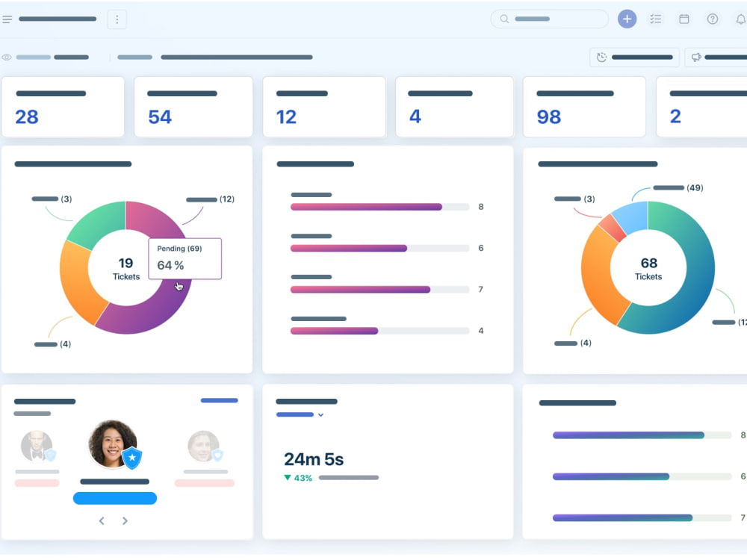Click the pink progress bar valued 6

379,248
